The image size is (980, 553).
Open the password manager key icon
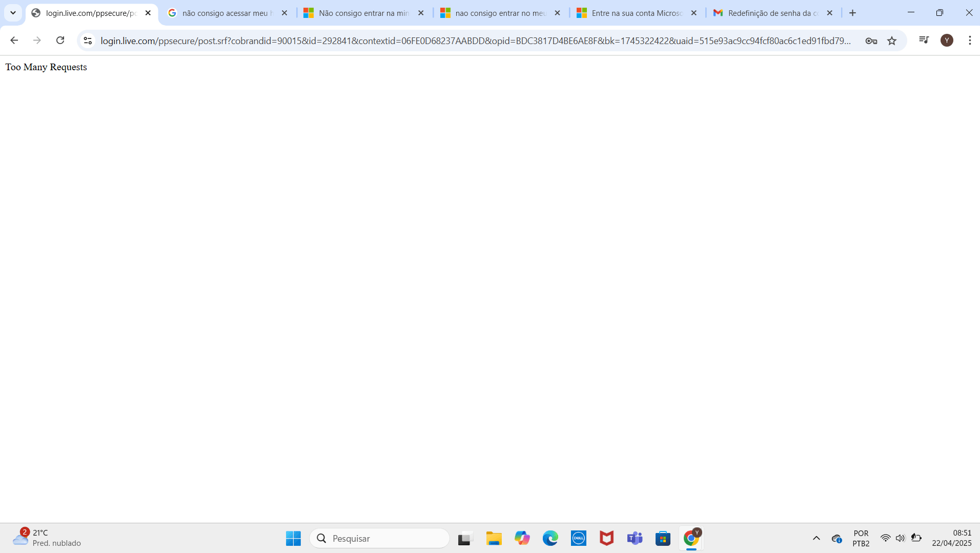click(x=871, y=40)
